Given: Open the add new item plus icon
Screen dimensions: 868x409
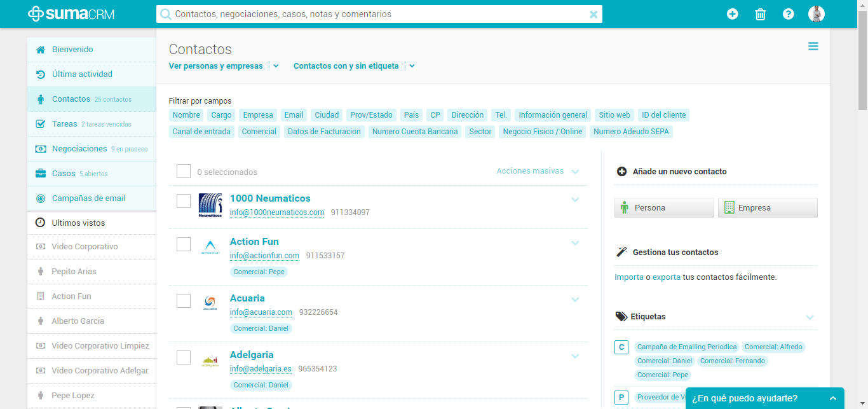Looking at the screenshot, I should coord(732,13).
